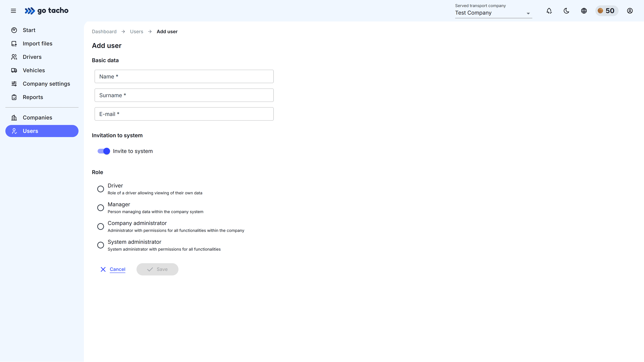Go to Users breadcrumb
644x362 pixels.
click(137, 32)
